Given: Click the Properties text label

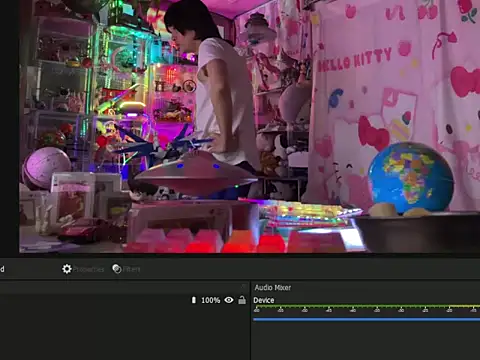Looking at the screenshot, I should click(x=89, y=269).
